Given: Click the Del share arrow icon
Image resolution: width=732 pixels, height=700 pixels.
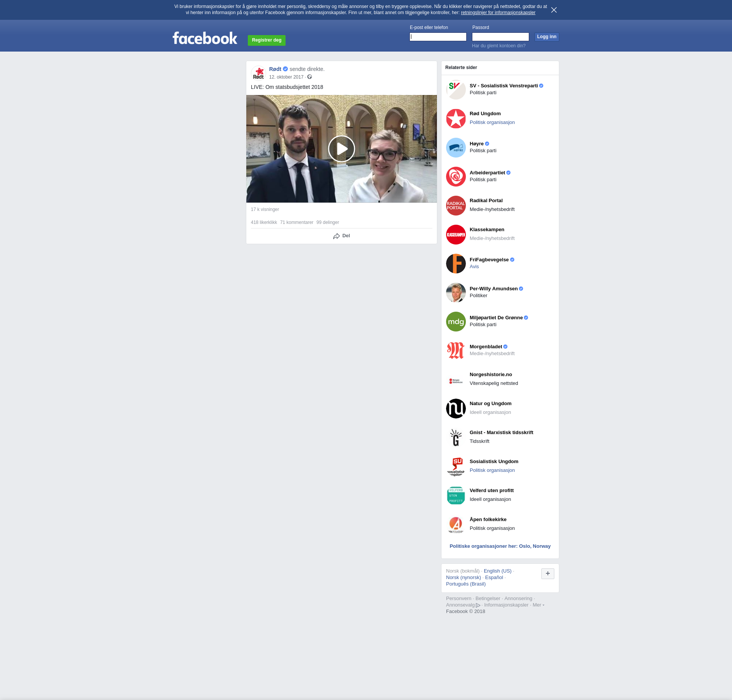Looking at the screenshot, I should click(336, 236).
